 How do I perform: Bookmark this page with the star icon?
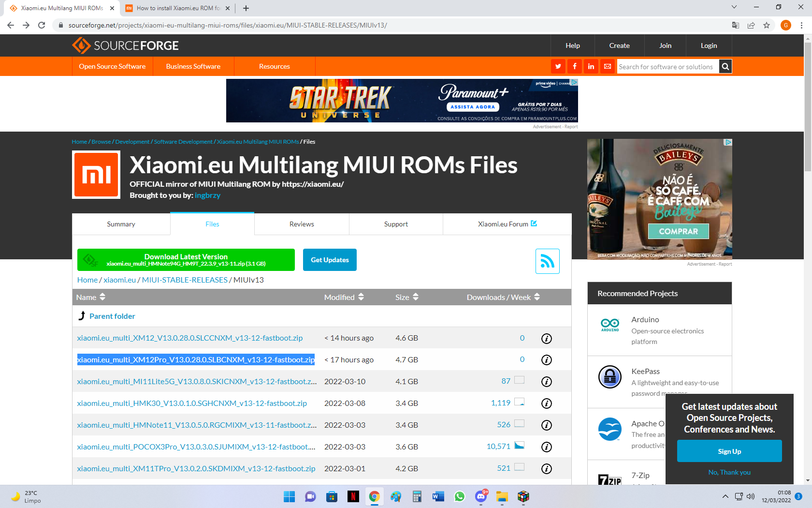[x=767, y=25]
